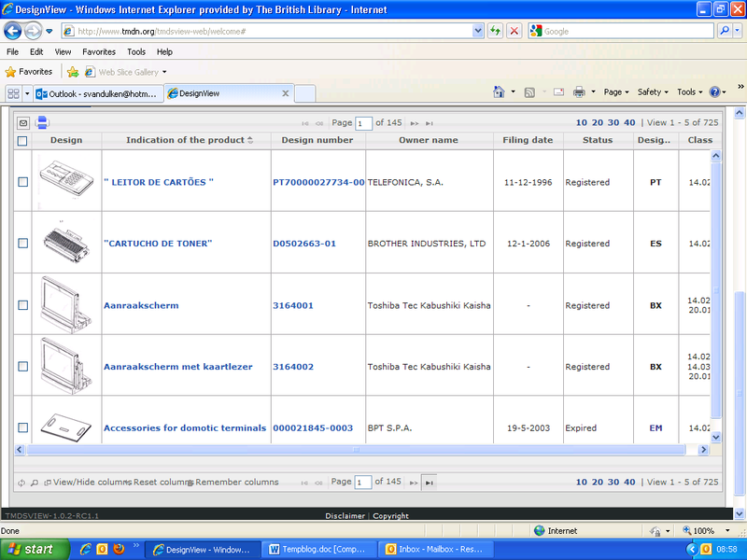
Task: Go to last results page in top pager
Action: (430, 123)
